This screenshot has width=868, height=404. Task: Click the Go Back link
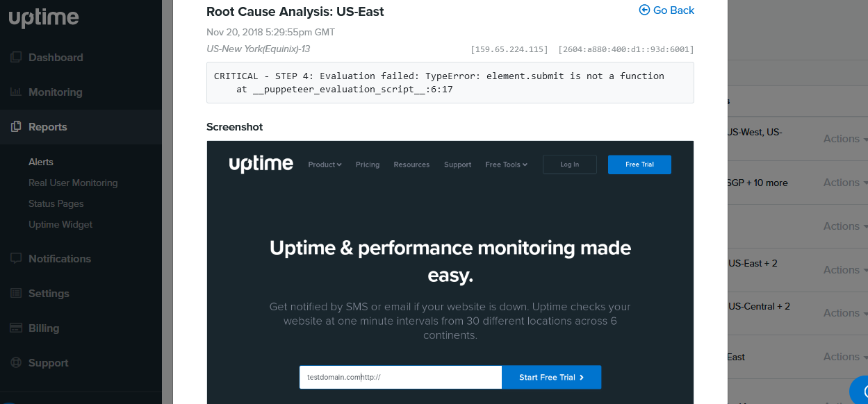coord(673,10)
